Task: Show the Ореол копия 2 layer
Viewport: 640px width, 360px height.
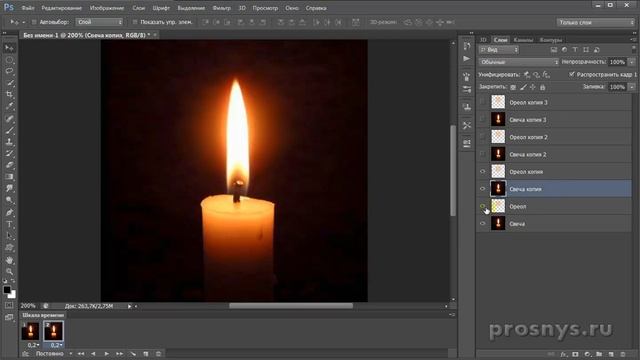Action: click(482, 137)
